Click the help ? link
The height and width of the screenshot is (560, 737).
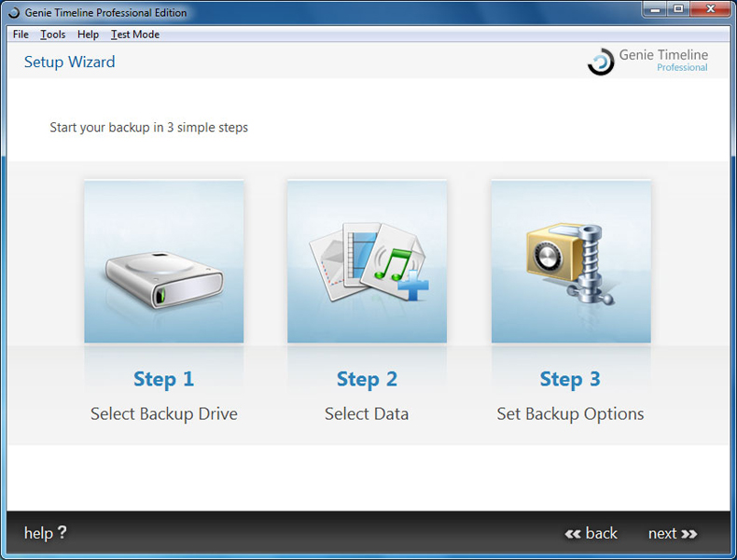(46, 533)
